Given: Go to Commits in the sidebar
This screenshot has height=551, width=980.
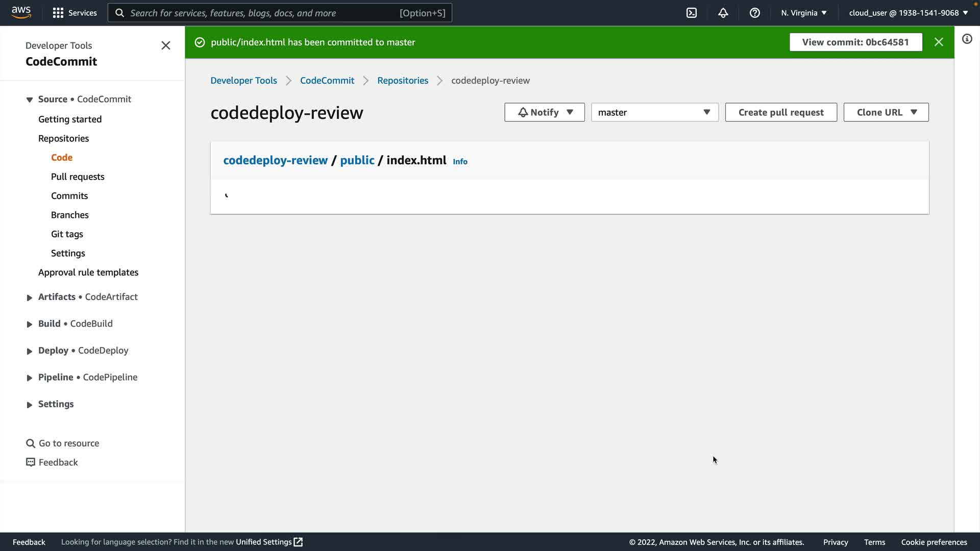Looking at the screenshot, I should click(x=69, y=196).
